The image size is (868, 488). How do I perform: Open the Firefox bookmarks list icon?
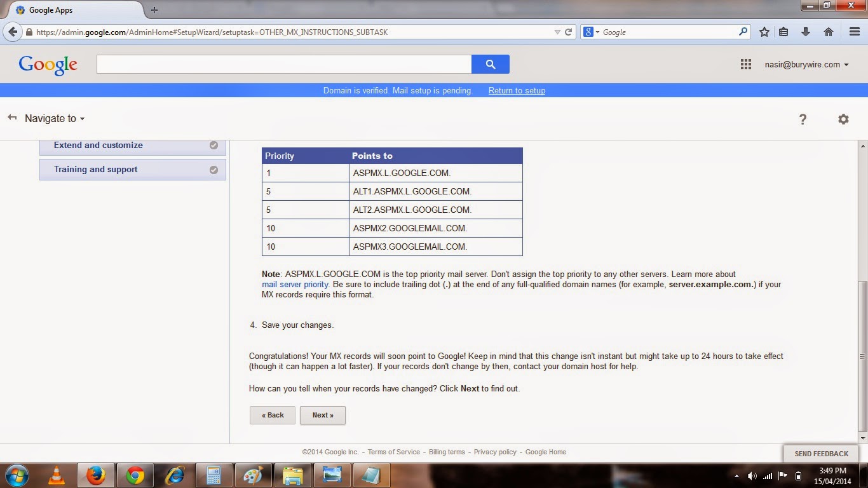pos(784,32)
